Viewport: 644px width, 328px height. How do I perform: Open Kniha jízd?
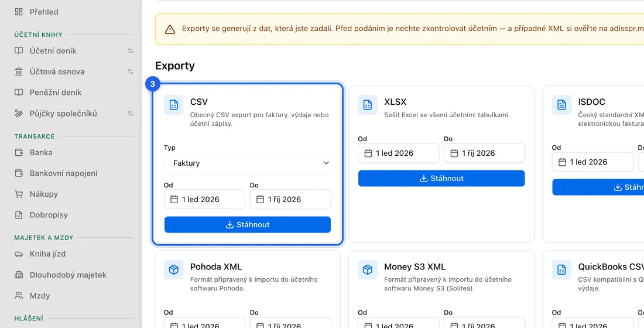point(47,254)
